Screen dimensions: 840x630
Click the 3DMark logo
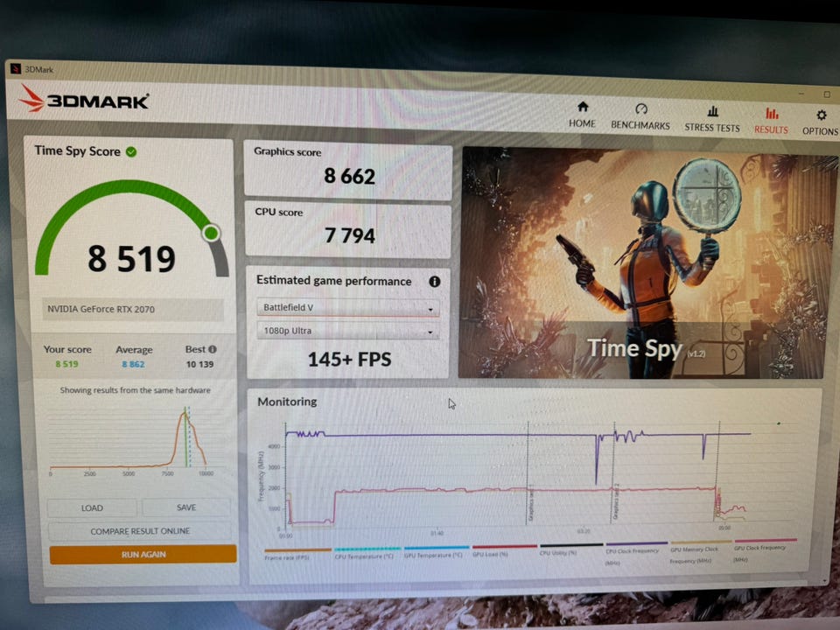pyautogui.click(x=84, y=99)
